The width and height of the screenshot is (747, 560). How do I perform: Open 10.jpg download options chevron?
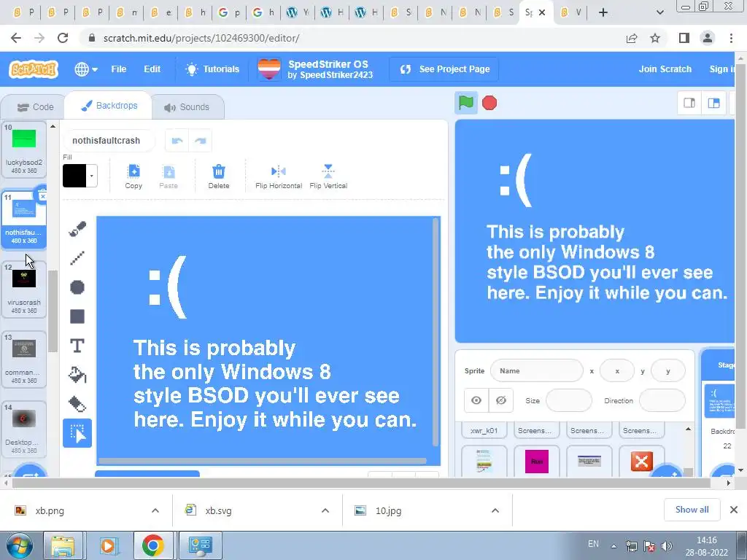coord(495,510)
